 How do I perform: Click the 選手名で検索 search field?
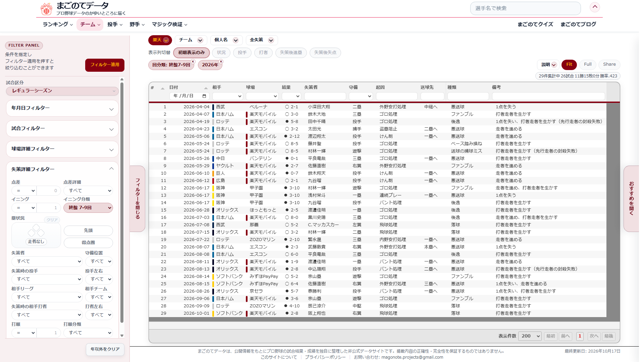coord(525,8)
